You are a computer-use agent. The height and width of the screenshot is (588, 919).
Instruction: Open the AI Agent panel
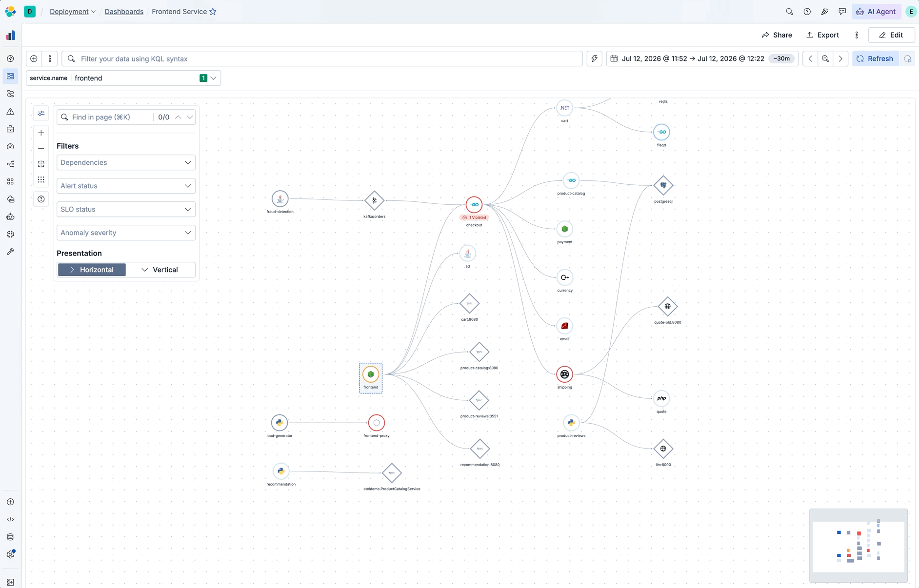point(876,12)
